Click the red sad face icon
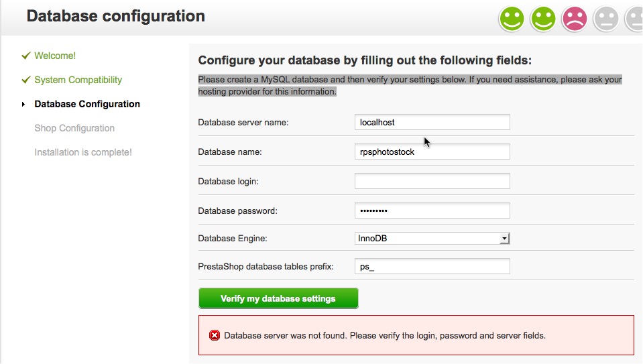643x364 pixels. (x=574, y=18)
